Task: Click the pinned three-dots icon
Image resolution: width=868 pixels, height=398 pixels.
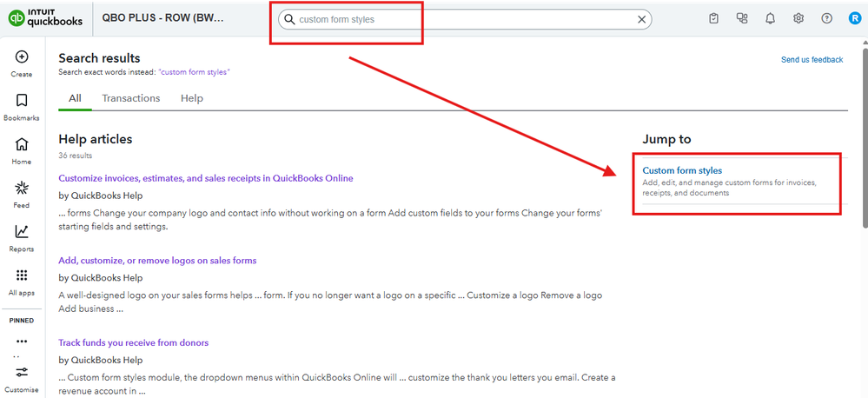Action: coord(21,341)
